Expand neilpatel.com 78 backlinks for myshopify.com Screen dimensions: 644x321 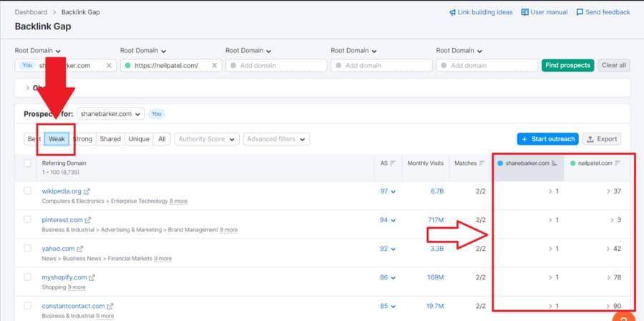click(x=614, y=277)
